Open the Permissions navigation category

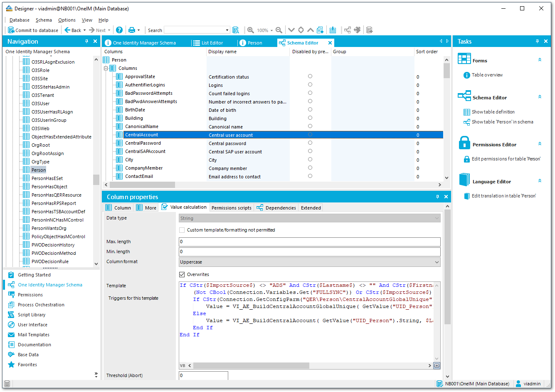(30, 295)
